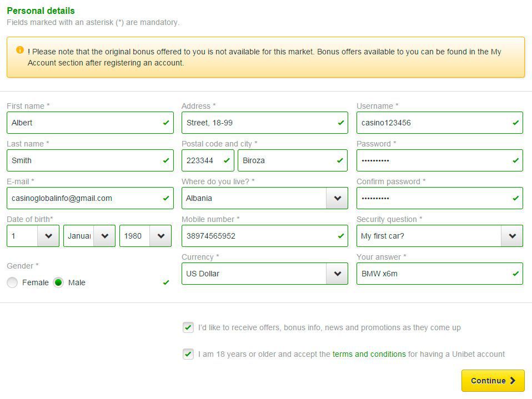
Task: Click the green checkmark next to Gender
Action: (x=165, y=282)
